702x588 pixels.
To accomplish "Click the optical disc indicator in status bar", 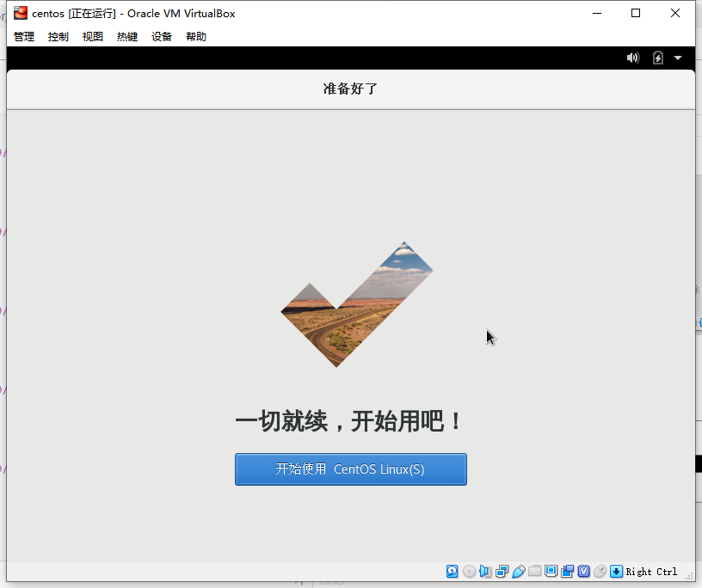I will point(469,572).
